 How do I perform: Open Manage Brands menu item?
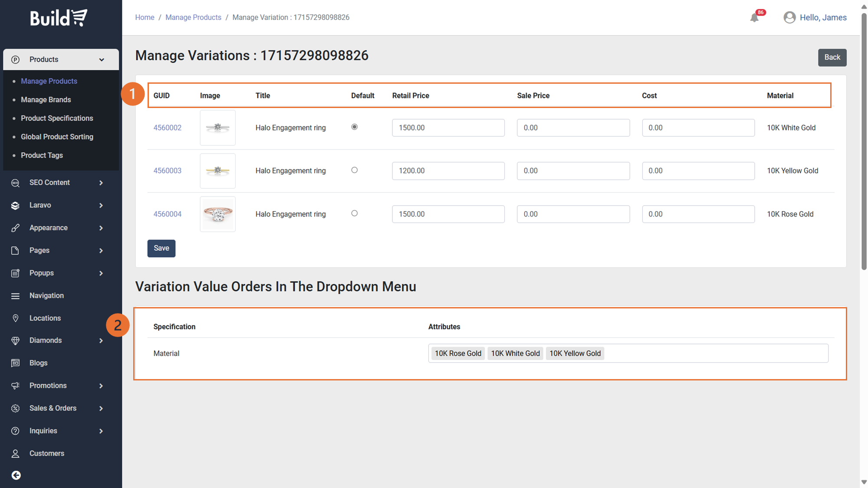point(46,100)
